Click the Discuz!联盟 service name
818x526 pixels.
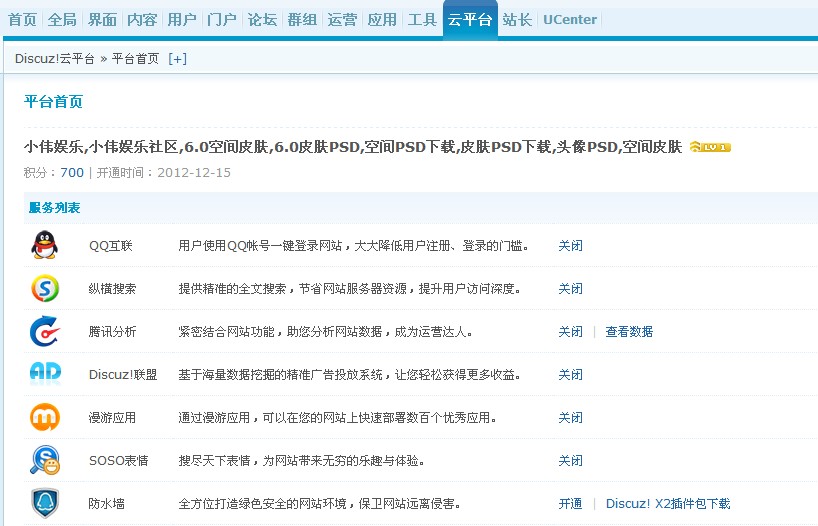tap(123, 375)
